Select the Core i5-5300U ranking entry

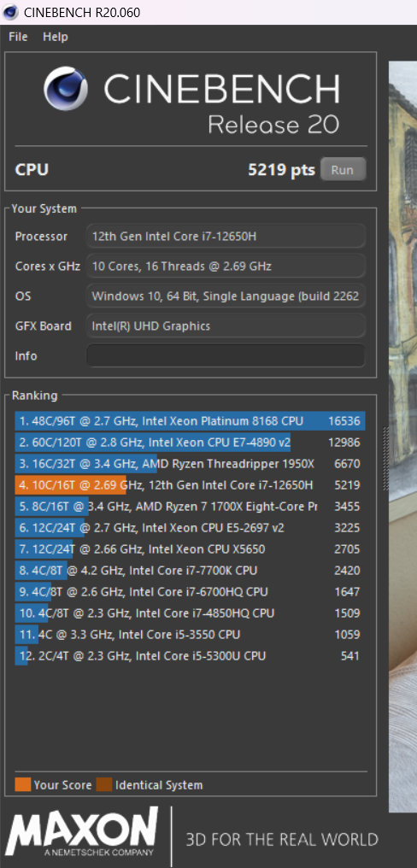[x=190, y=656]
